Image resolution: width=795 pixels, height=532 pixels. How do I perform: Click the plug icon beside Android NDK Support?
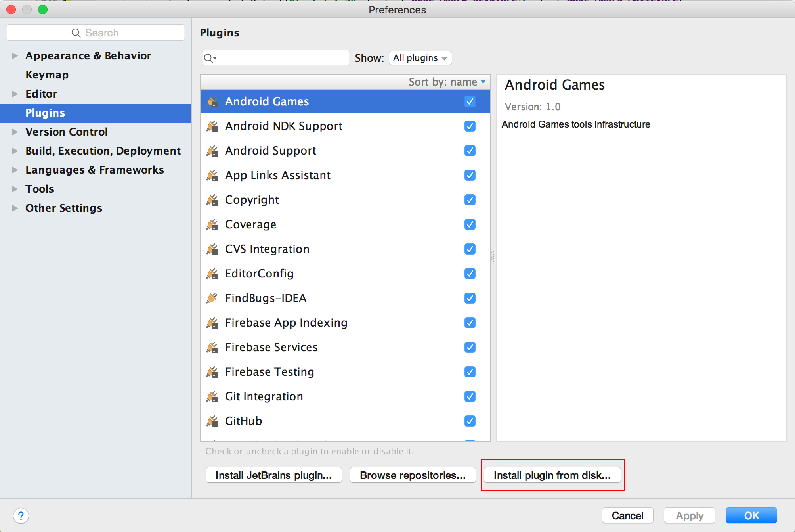click(x=212, y=126)
